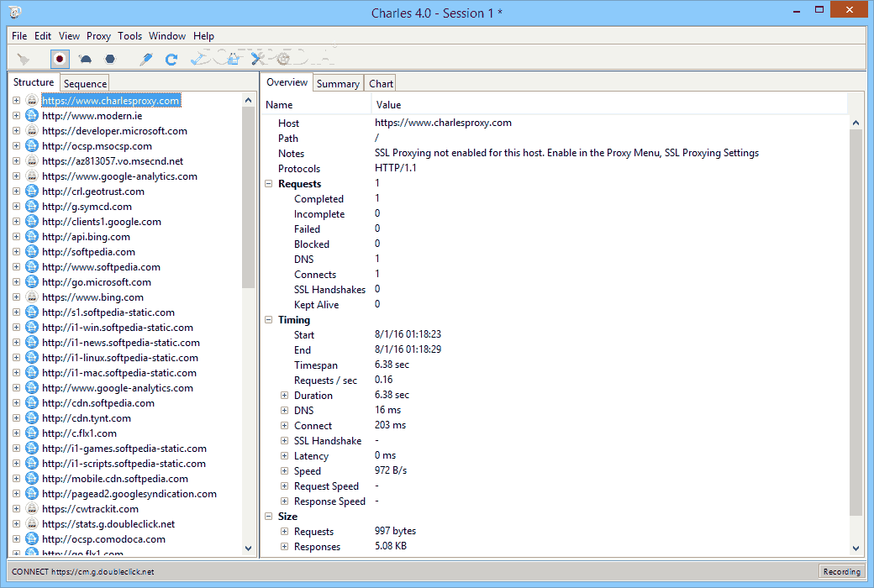
Task: Open the Proxy menu
Action: click(x=98, y=35)
